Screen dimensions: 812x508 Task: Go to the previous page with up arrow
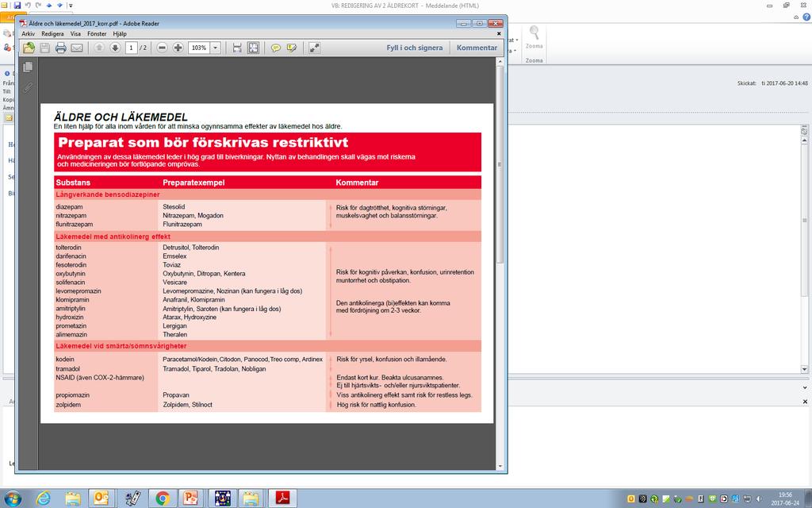(99, 48)
